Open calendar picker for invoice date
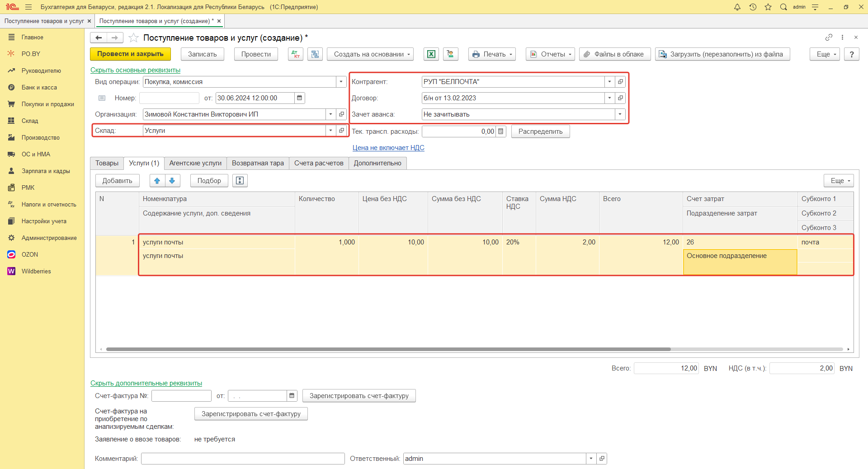868x469 pixels. [x=292, y=396]
